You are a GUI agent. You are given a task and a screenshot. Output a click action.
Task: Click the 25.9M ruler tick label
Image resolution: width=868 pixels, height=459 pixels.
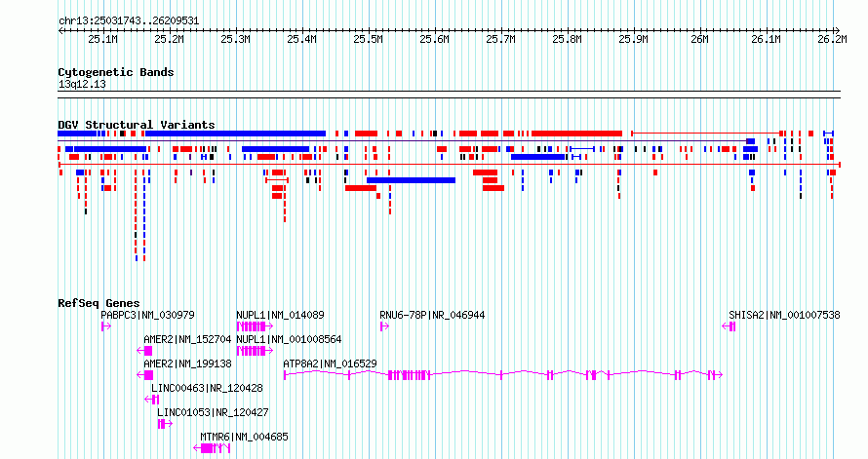click(x=634, y=40)
